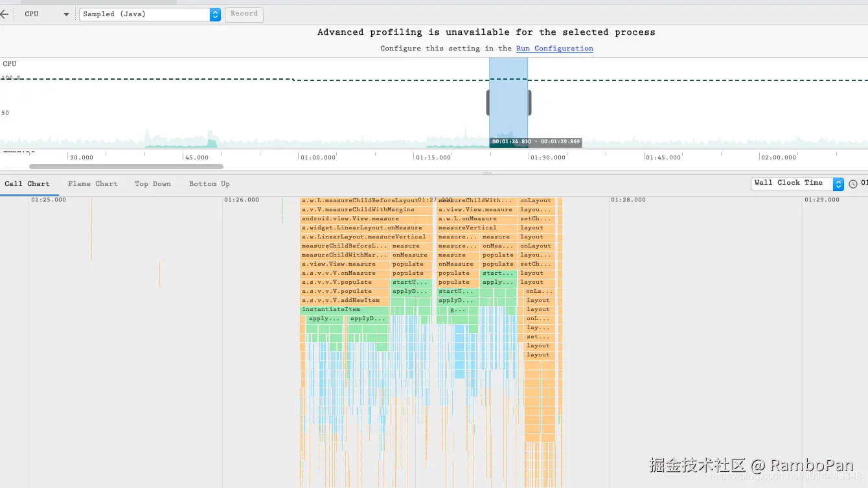This screenshot has height=488, width=868.
Task: Select the a.view.View.measure call bar
Action: pyautogui.click(x=477, y=210)
